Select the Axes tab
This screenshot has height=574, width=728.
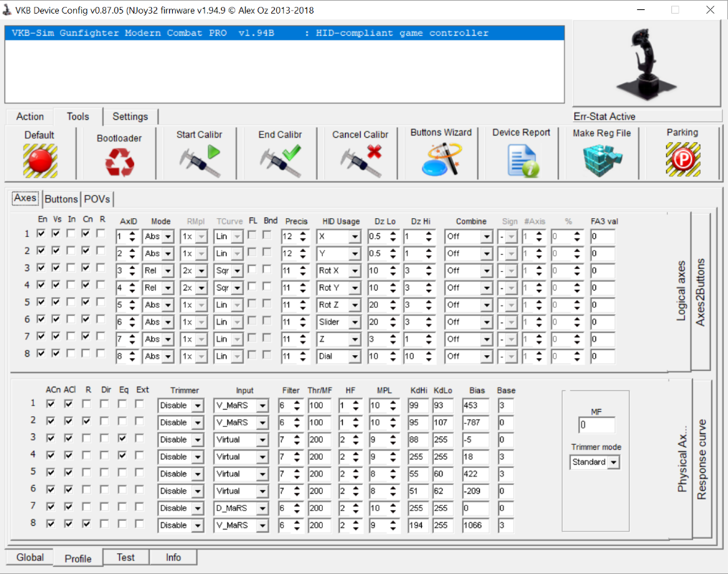coord(25,198)
